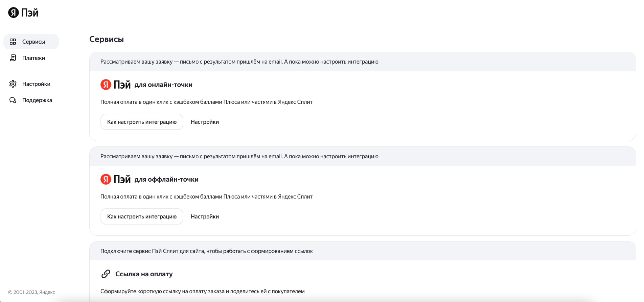Open Настройки link for offline point
644x302 pixels.
[205, 216]
